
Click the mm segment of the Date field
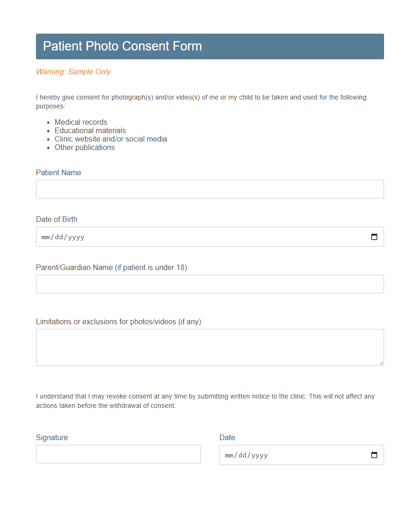(x=229, y=455)
